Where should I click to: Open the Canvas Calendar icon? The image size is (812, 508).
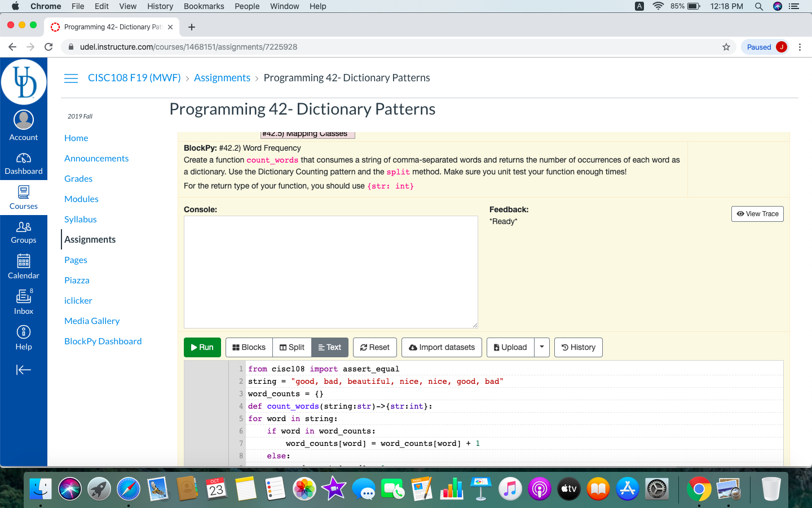click(23, 266)
